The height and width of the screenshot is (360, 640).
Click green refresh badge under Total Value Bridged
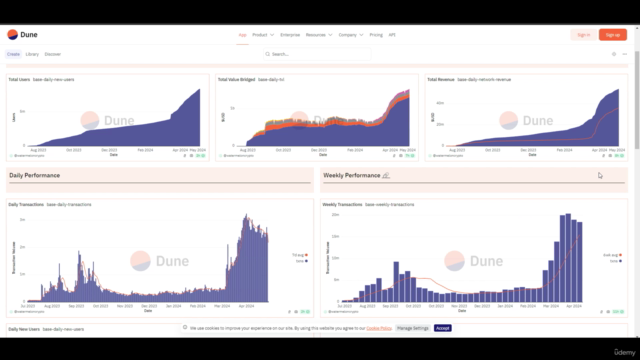pyautogui.click(x=410, y=156)
